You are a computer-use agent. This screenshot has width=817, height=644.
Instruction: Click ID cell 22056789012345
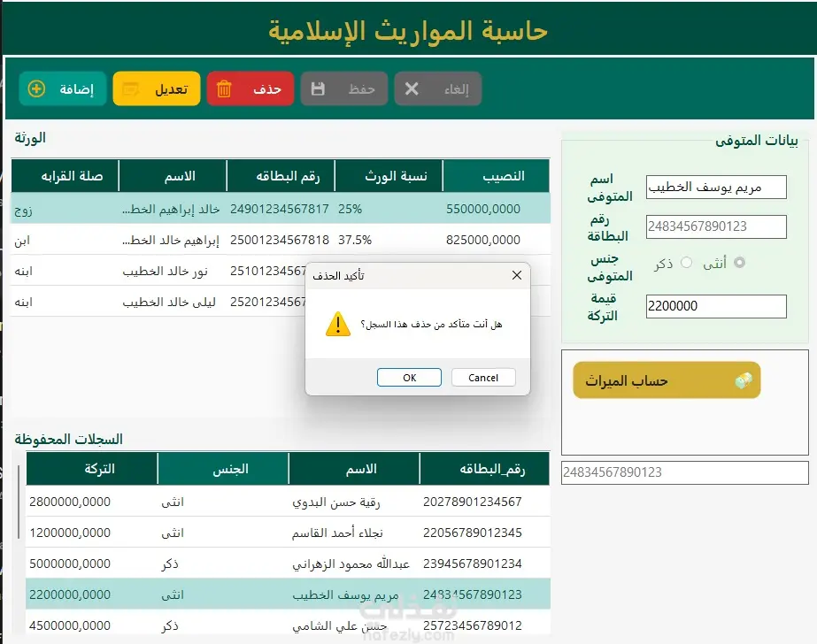click(472, 533)
